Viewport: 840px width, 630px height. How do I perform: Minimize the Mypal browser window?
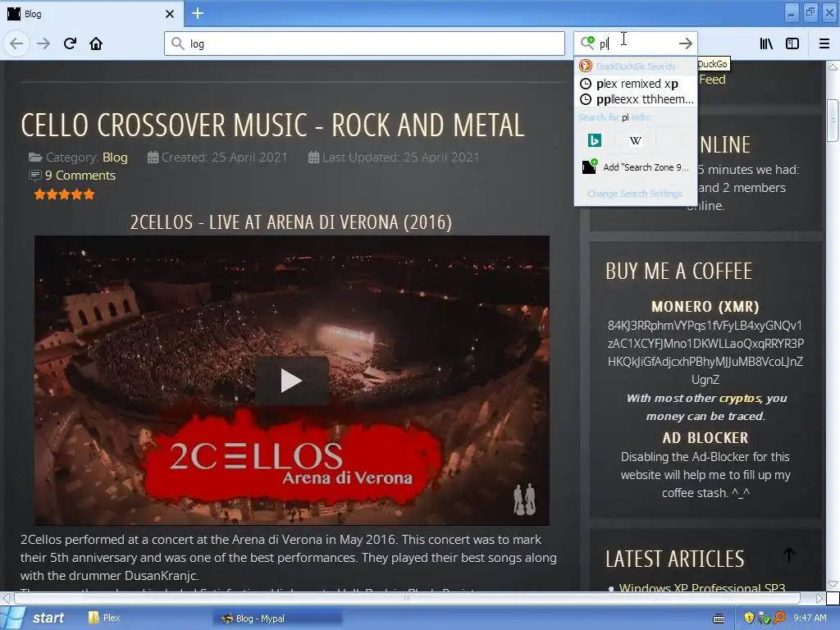(792, 13)
